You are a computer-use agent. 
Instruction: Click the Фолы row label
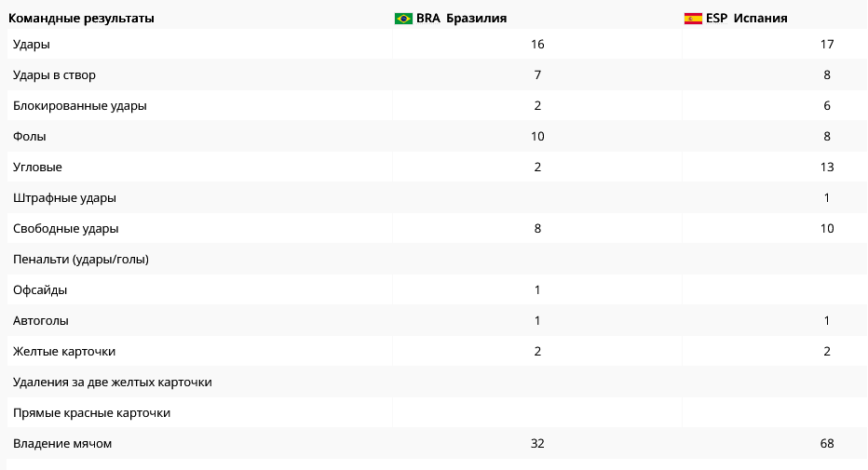[x=30, y=136]
